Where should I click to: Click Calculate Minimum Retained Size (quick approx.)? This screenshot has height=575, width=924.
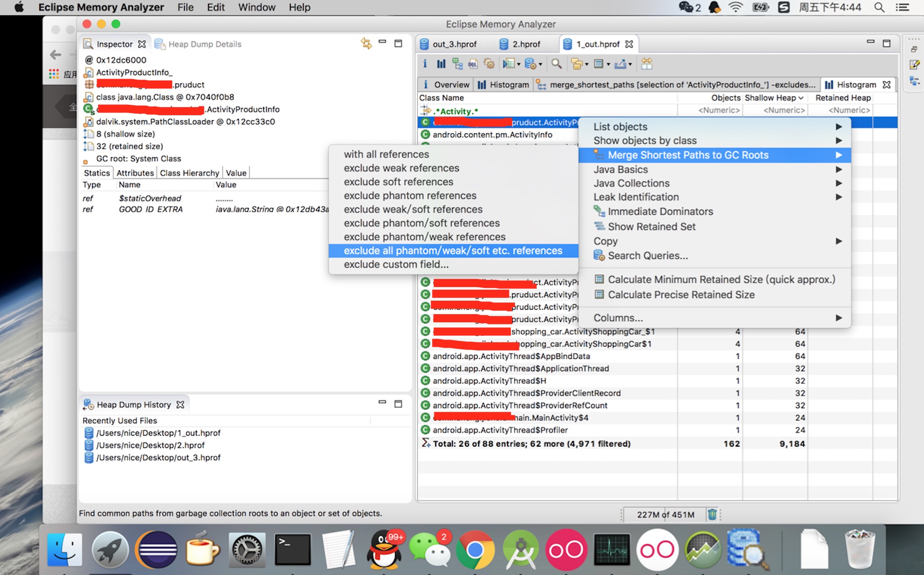point(715,279)
